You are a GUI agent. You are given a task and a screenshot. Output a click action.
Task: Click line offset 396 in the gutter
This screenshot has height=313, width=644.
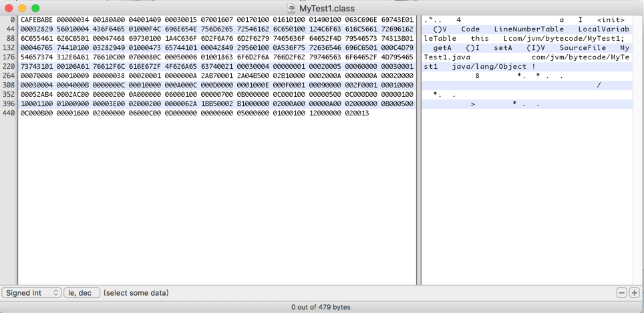[9, 104]
